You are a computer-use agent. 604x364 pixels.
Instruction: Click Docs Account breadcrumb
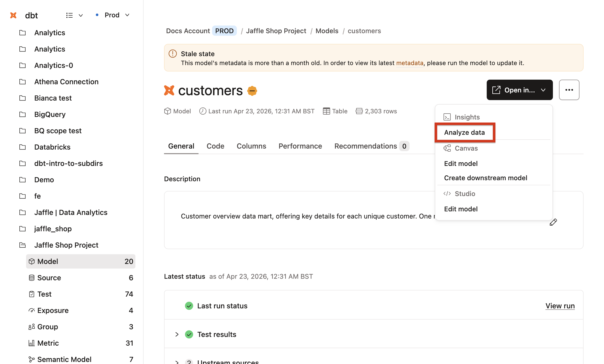click(x=188, y=31)
